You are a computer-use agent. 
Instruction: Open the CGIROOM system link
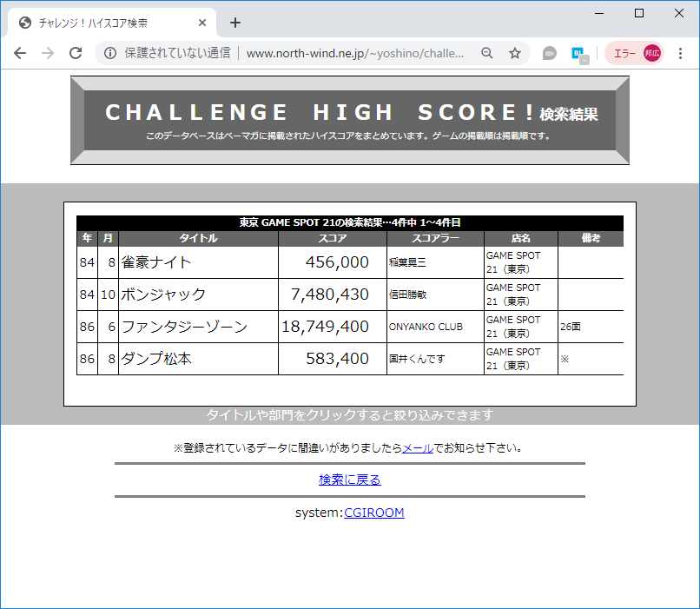[x=374, y=513]
